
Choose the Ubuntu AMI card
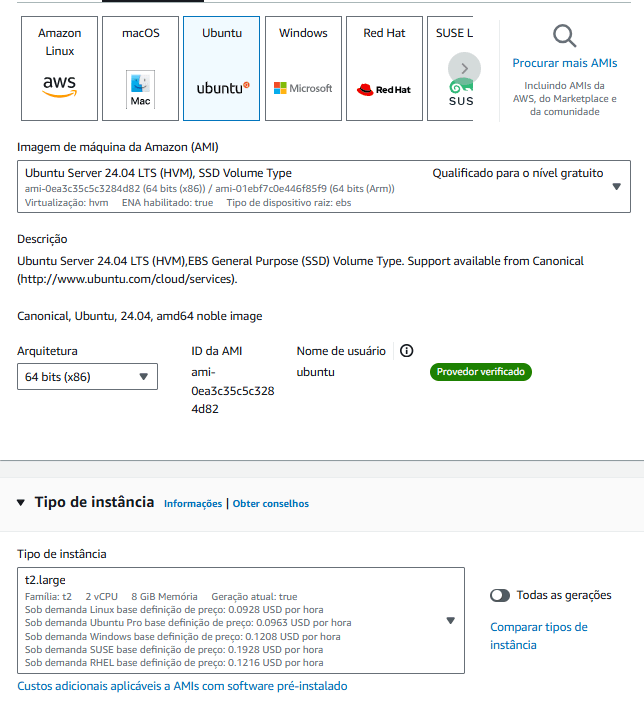click(222, 68)
